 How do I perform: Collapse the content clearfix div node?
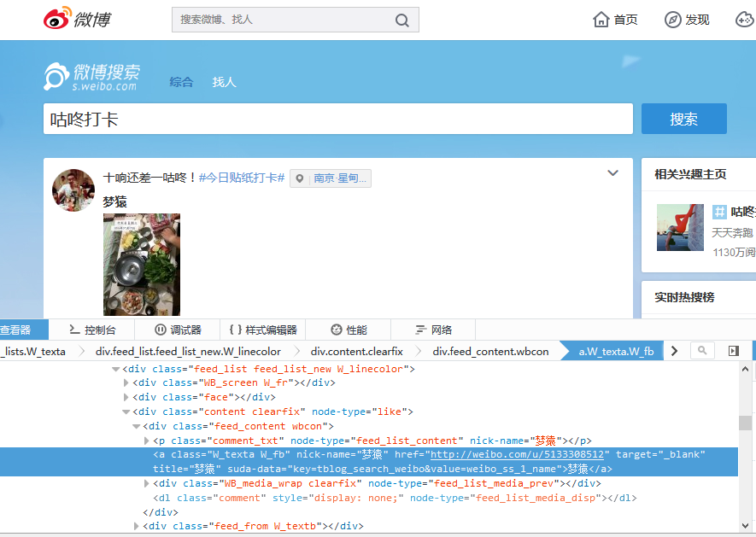point(126,412)
